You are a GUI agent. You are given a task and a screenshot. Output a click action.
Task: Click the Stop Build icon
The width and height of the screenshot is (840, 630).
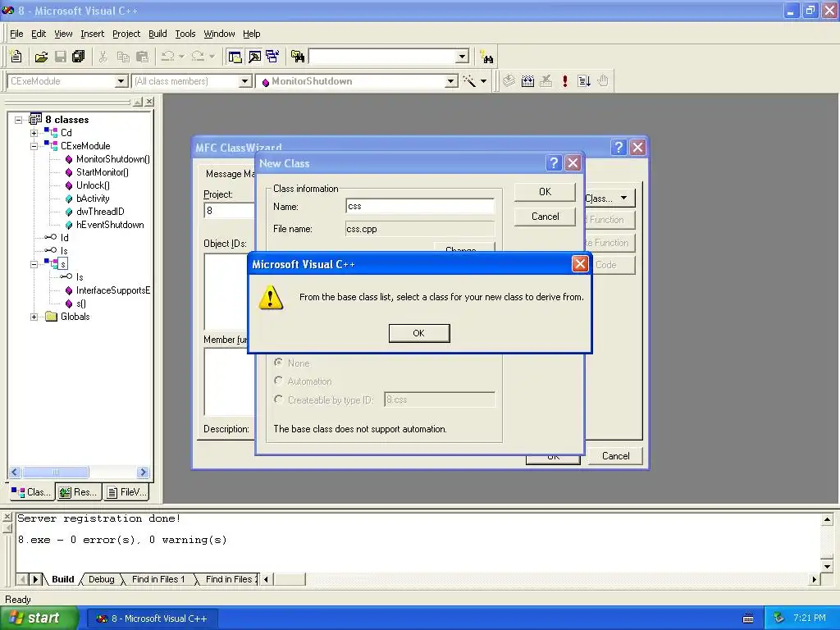coord(546,81)
